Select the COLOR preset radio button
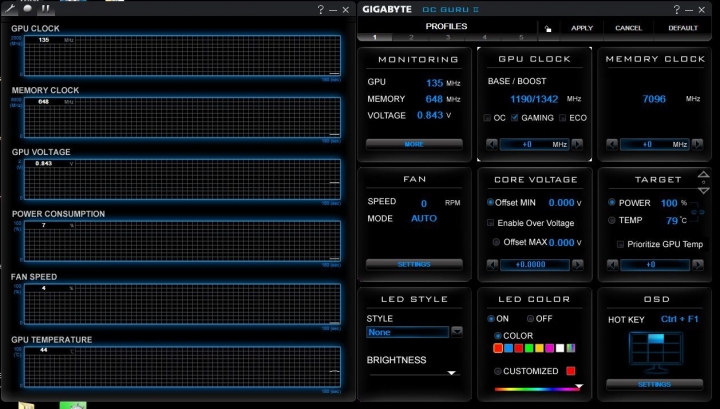Image resolution: width=720 pixels, height=409 pixels. click(x=498, y=336)
